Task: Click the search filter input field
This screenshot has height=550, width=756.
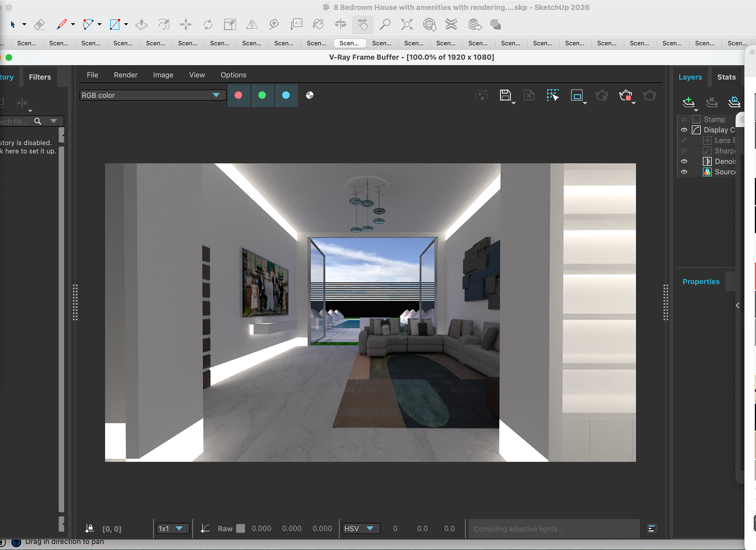Action: [16, 122]
